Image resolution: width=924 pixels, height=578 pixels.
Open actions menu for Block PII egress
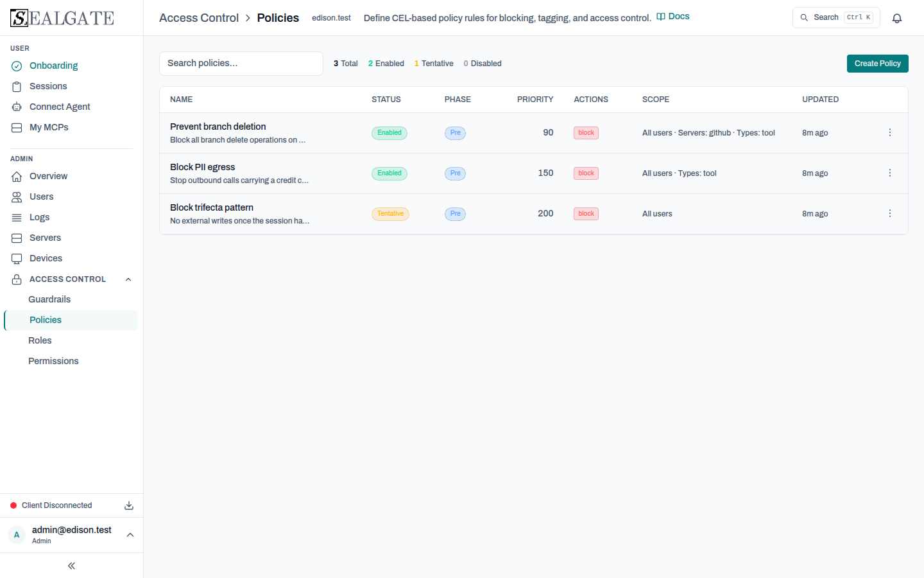click(x=890, y=173)
